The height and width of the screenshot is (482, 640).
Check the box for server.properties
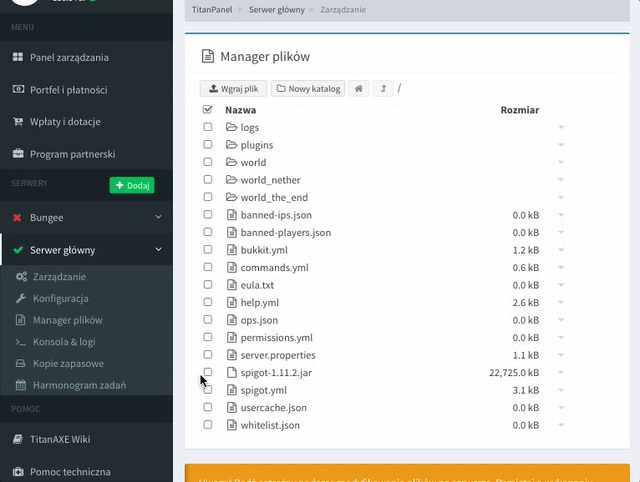tap(208, 355)
